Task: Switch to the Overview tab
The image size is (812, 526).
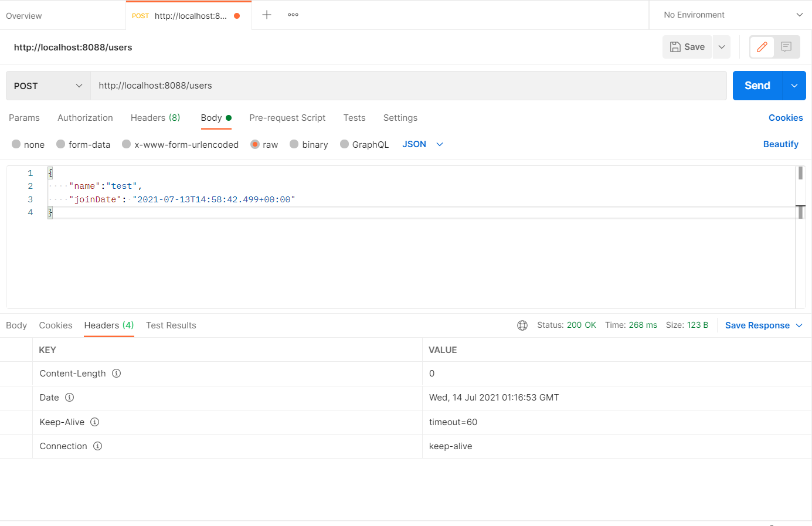Action: (24, 16)
